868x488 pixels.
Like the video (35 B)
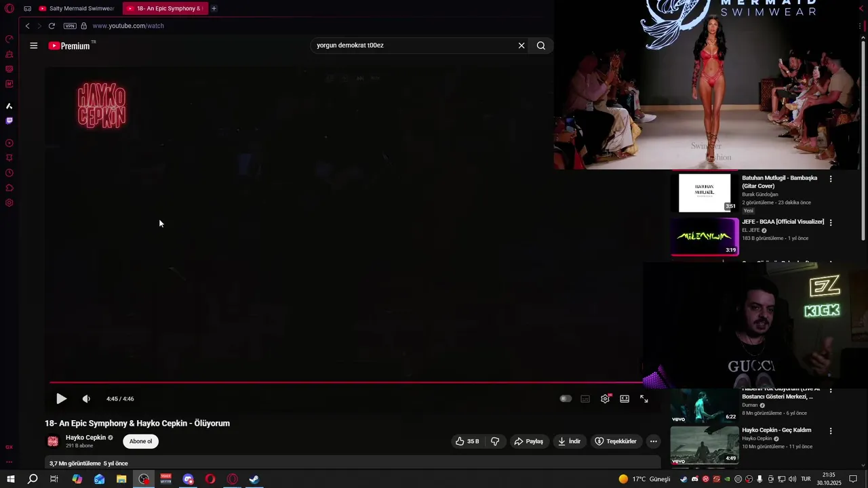[x=467, y=441]
